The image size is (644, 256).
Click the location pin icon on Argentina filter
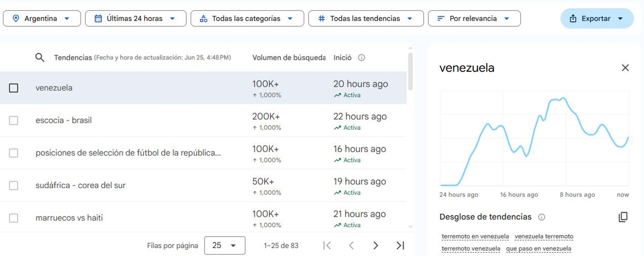click(x=16, y=18)
